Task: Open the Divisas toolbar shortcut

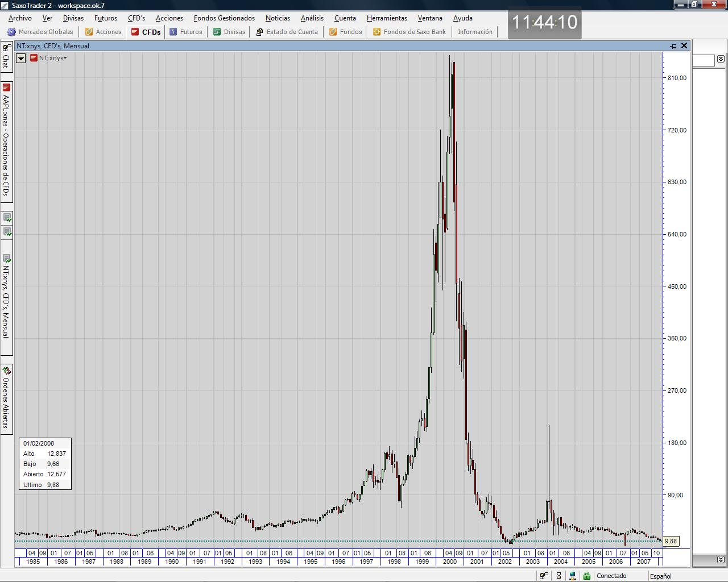Action: (x=229, y=32)
